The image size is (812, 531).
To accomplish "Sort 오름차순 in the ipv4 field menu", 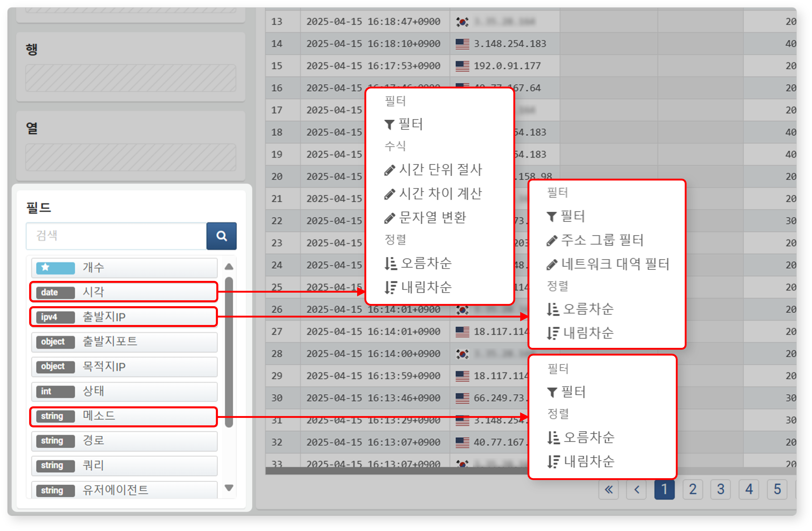I will pyautogui.click(x=580, y=309).
